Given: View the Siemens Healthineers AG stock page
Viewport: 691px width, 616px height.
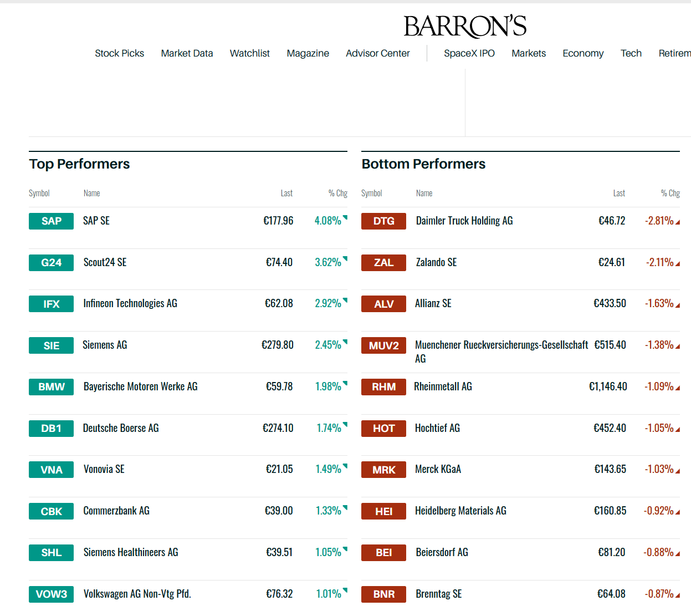Looking at the screenshot, I should coord(131,552).
